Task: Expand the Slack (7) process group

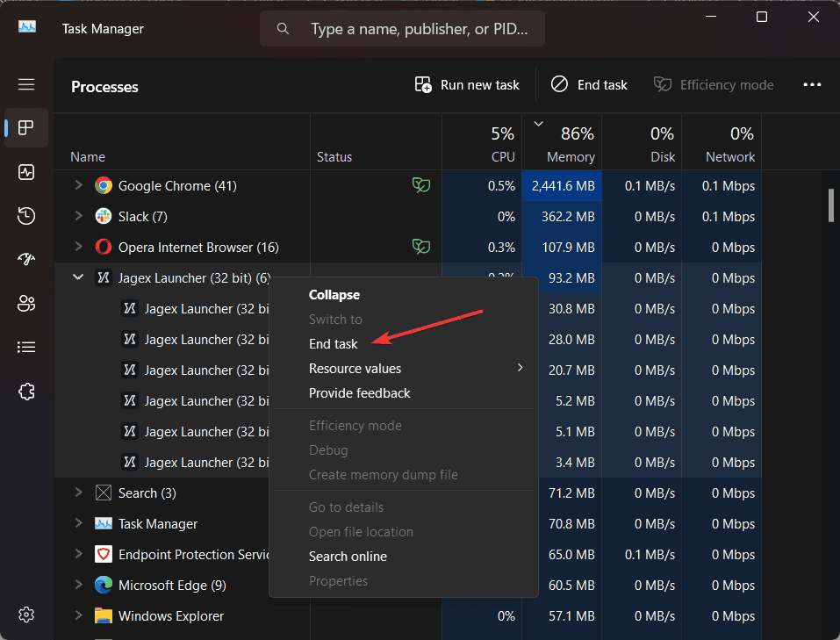Action: point(78,215)
